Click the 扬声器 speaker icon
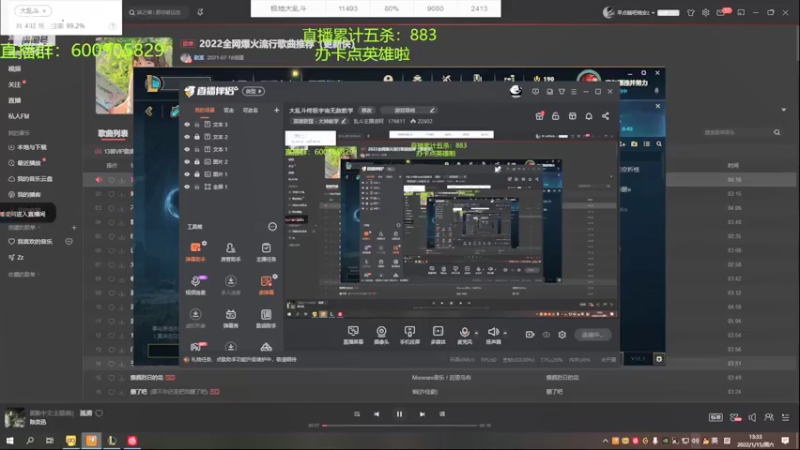 [x=493, y=332]
